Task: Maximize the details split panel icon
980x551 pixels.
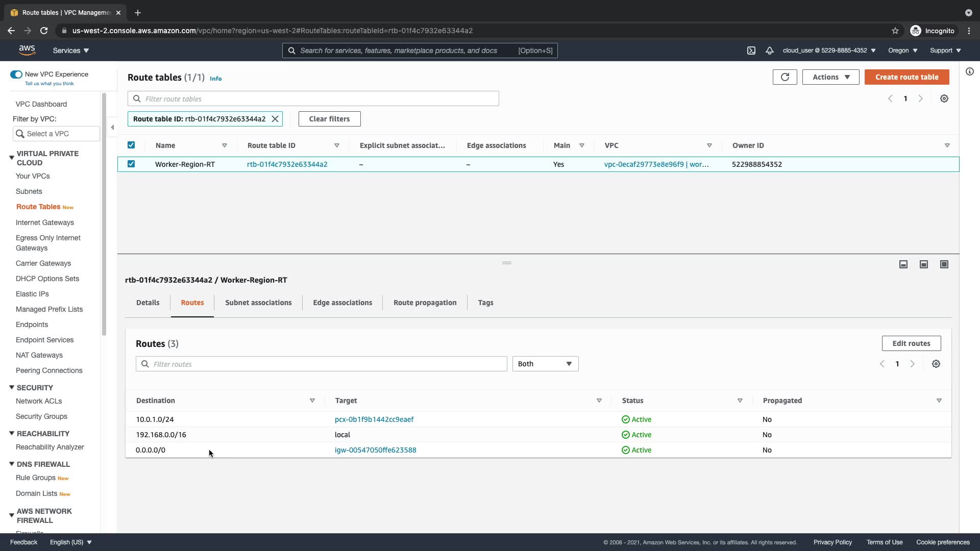Action: pos(944,264)
